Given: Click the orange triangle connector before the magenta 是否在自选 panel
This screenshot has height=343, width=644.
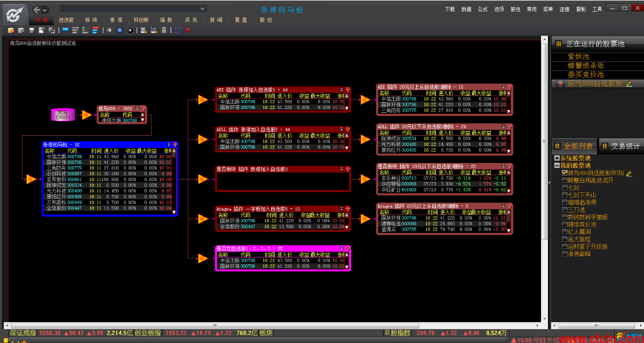Looking at the screenshot, I should pos(202,259).
